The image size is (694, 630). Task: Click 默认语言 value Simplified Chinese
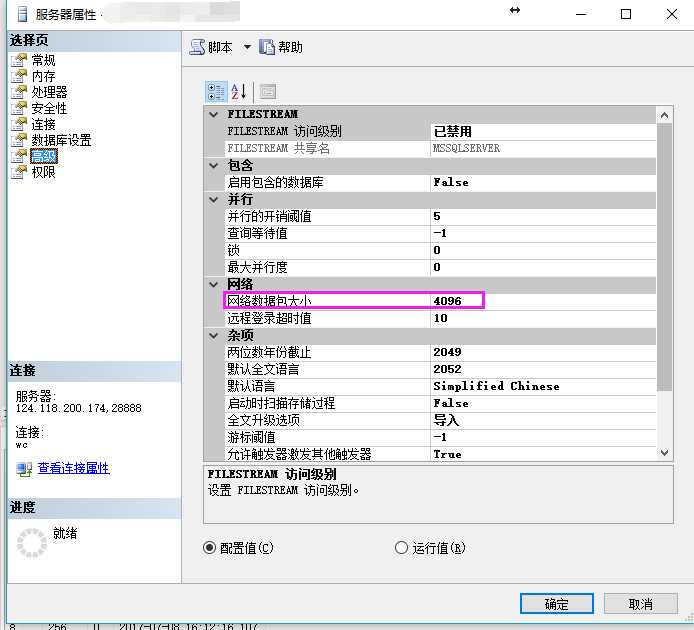(496, 387)
